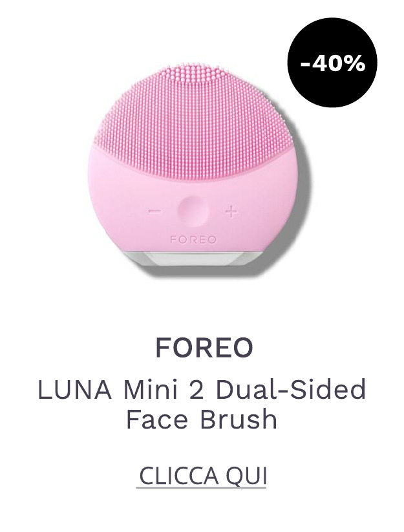Screen dimensions: 404x532
Task: Select the FOREO brand heading
Action: point(204,347)
